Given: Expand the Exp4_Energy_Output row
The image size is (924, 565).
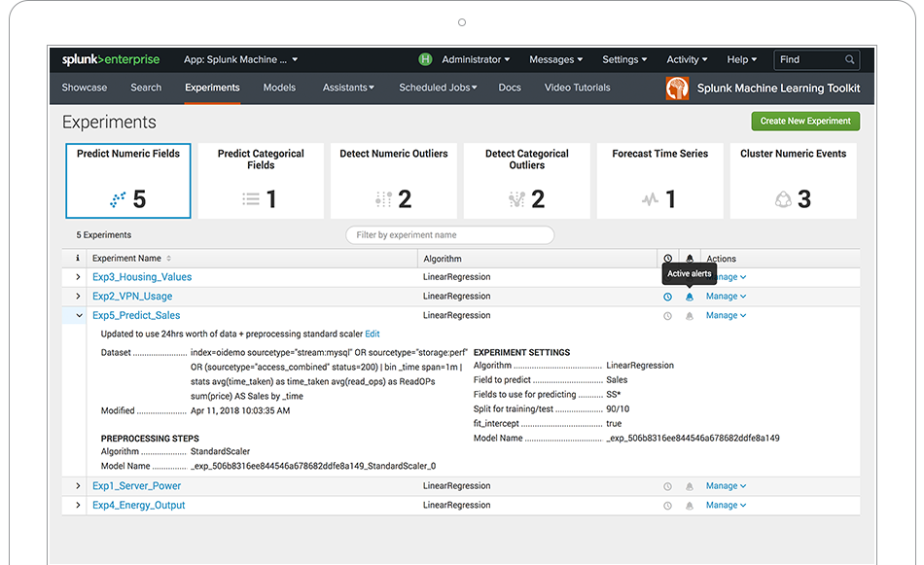Looking at the screenshot, I should pos(78,505).
